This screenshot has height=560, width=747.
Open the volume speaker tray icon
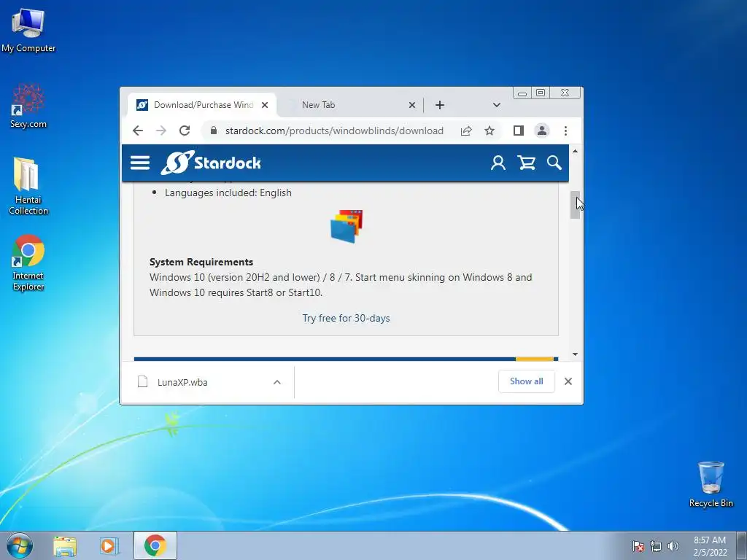click(673, 546)
